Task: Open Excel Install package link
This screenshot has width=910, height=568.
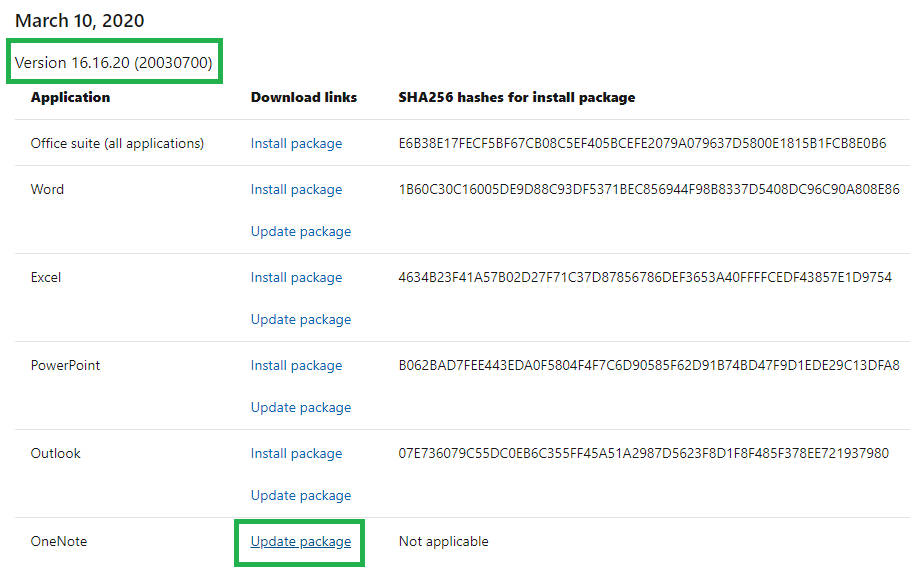Action: pyautogui.click(x=296, y=277)
